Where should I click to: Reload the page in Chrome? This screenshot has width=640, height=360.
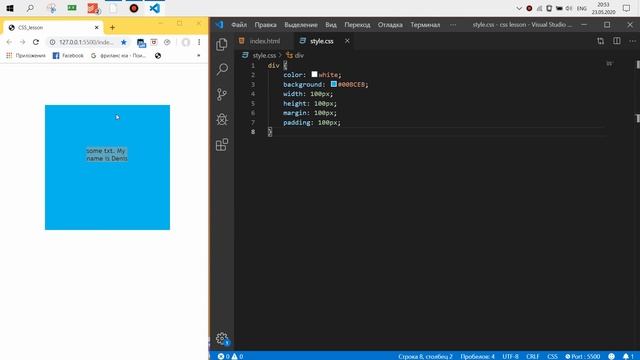[x=36, y=42]
